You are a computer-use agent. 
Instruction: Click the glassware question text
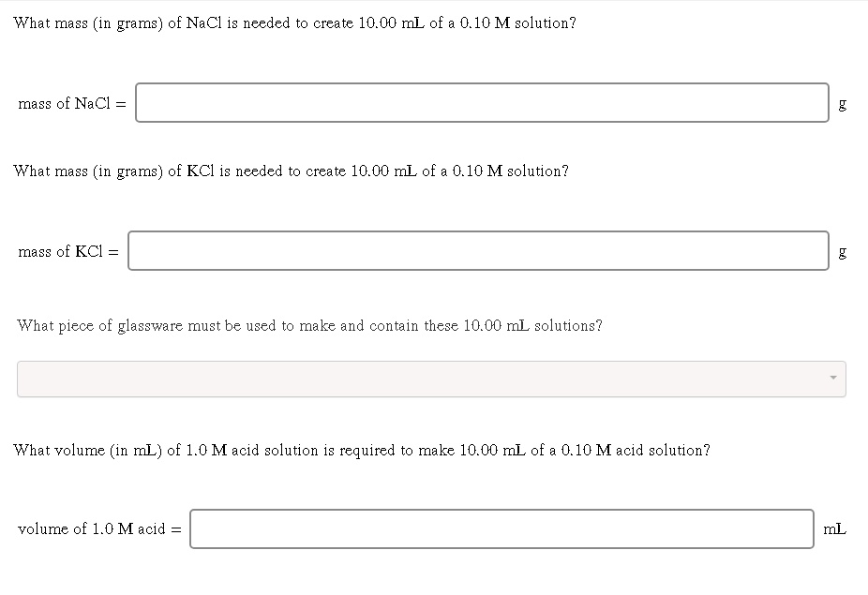click(308, 325)
